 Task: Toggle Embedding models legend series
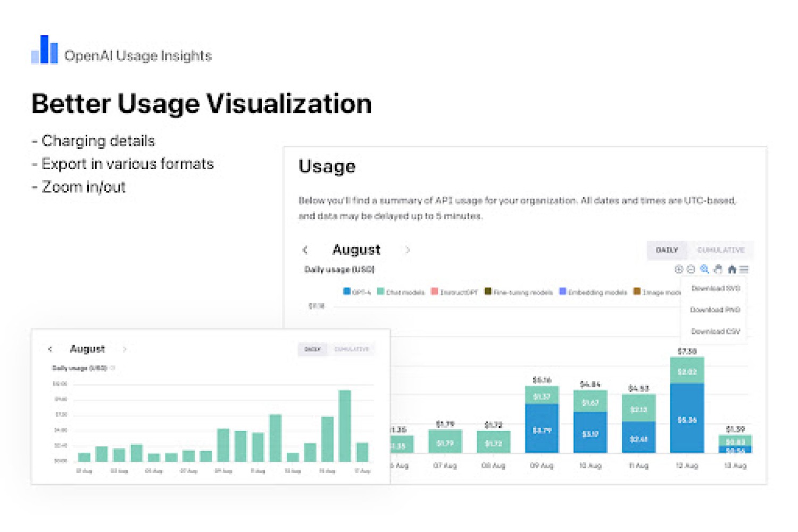coord(593,292)
